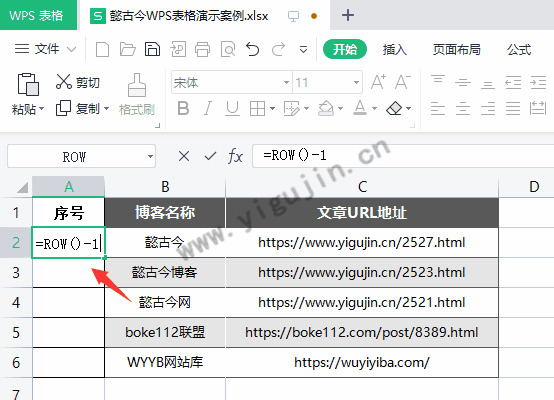Click the Copy button
This screenshot has width=554, height=400.
(78, 108)
